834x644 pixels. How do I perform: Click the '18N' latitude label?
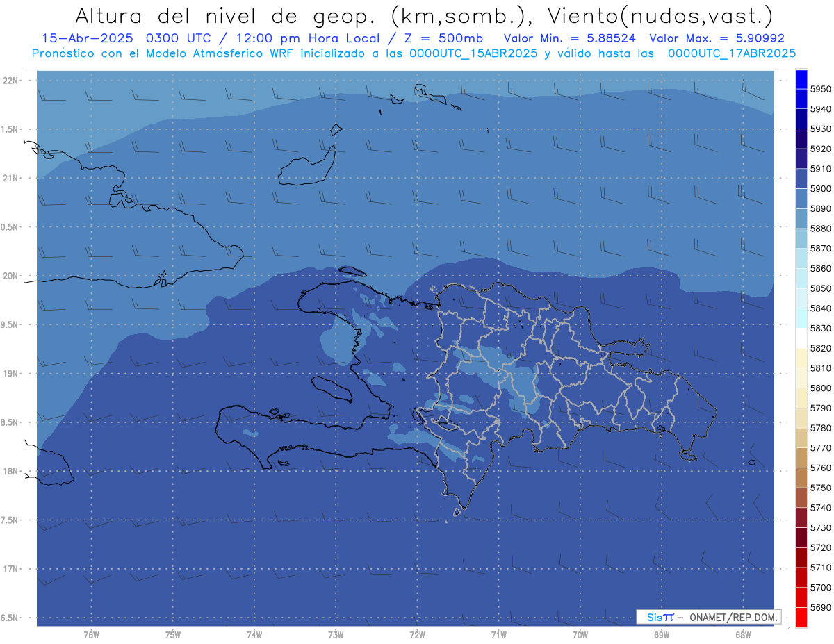tap(12, 471)
